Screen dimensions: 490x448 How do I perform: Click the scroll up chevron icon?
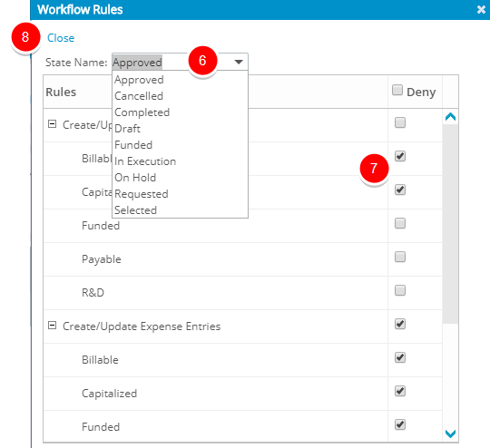coord(450,117)
